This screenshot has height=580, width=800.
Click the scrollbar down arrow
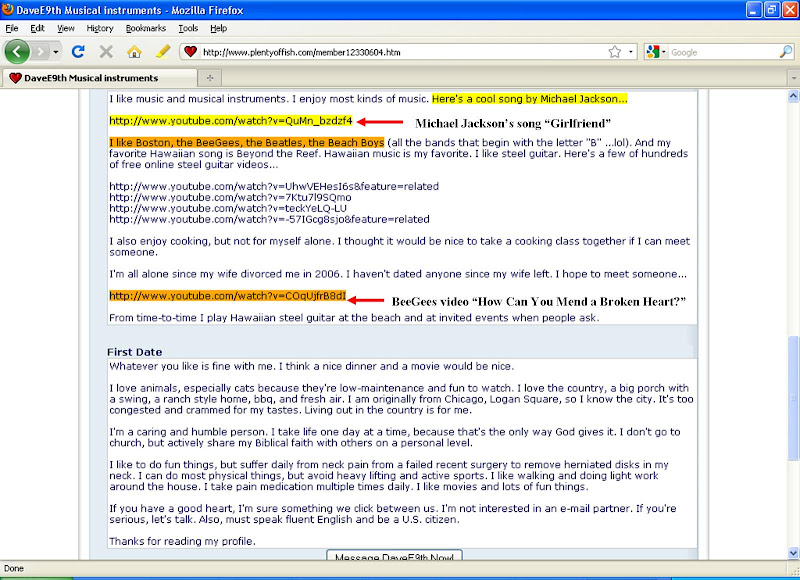pos(793,553)
